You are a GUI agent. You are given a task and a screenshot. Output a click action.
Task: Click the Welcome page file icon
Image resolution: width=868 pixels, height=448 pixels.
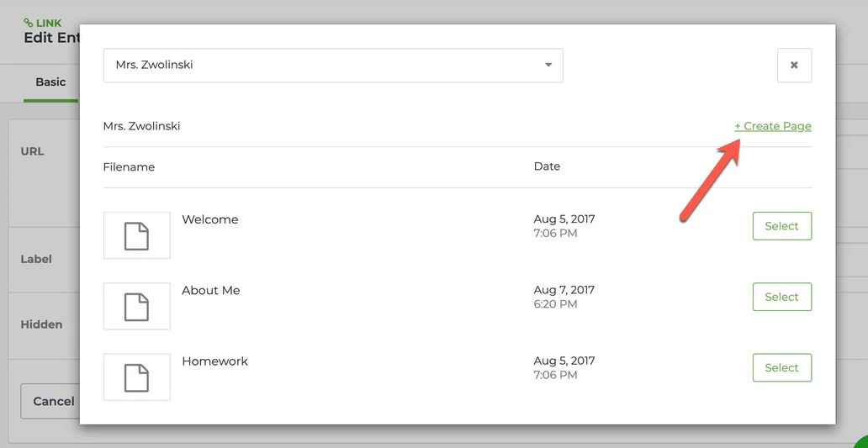[x=136, y=235]
